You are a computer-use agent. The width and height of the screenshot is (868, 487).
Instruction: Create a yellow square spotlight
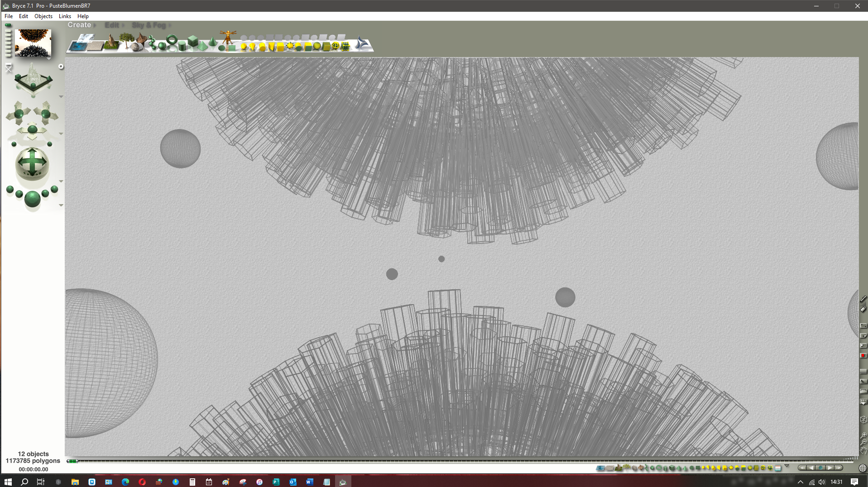(x=271, y=47)
